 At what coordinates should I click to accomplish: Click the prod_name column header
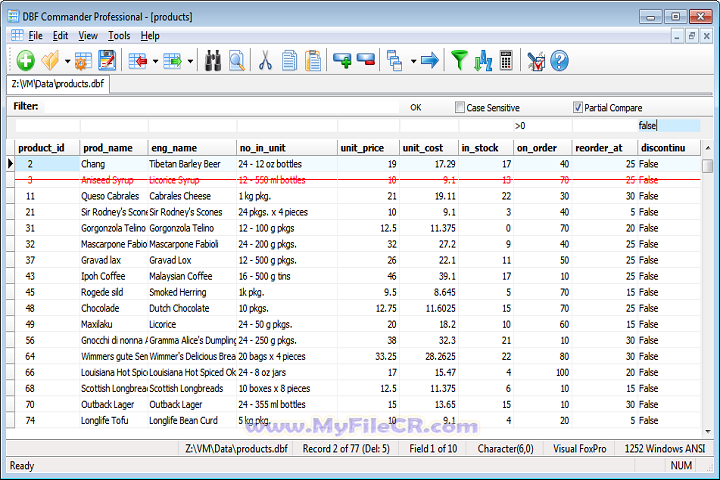point(114,148)
